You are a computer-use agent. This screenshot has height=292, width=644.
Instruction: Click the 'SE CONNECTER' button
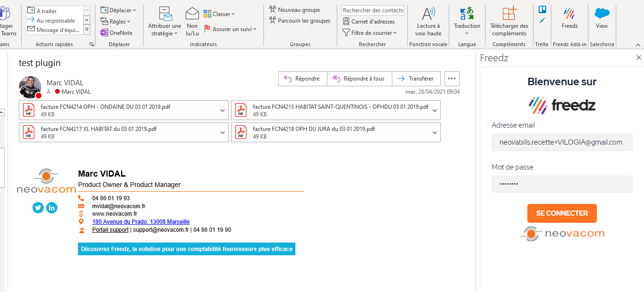(562, 213)
